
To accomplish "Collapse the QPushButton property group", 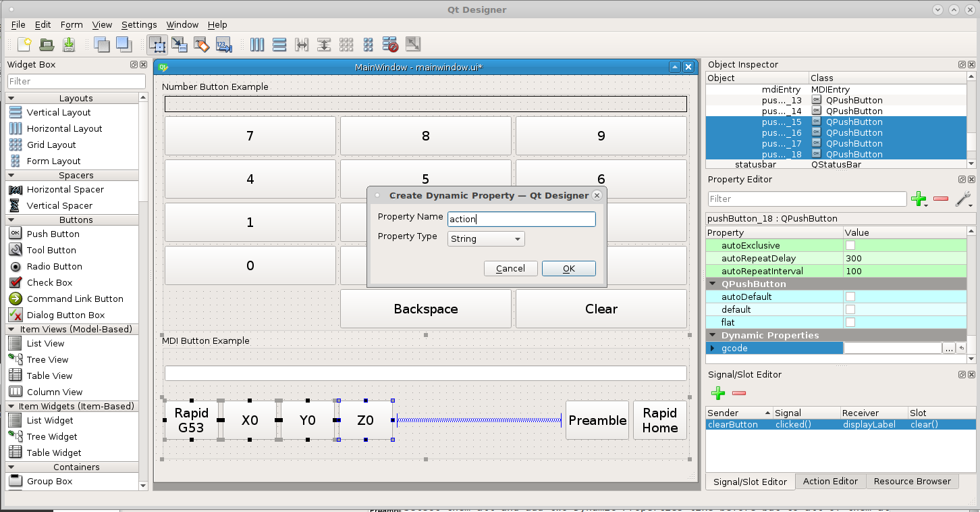I will pos(712,284).
